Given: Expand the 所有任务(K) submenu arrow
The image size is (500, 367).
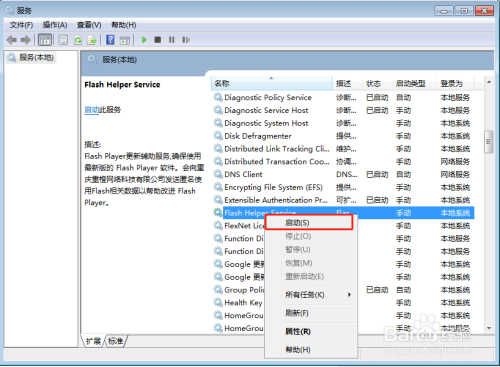Looking at the screenshot, I should pos(349,295).
